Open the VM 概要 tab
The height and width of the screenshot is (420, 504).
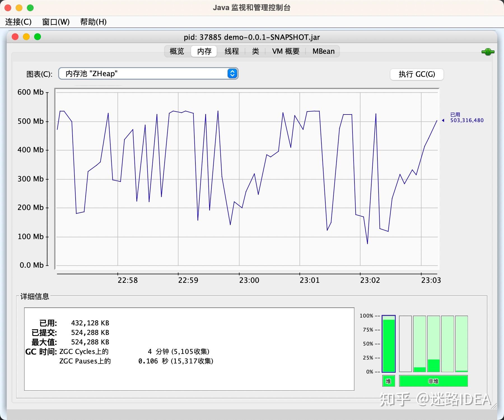click(x=286, y=51)
